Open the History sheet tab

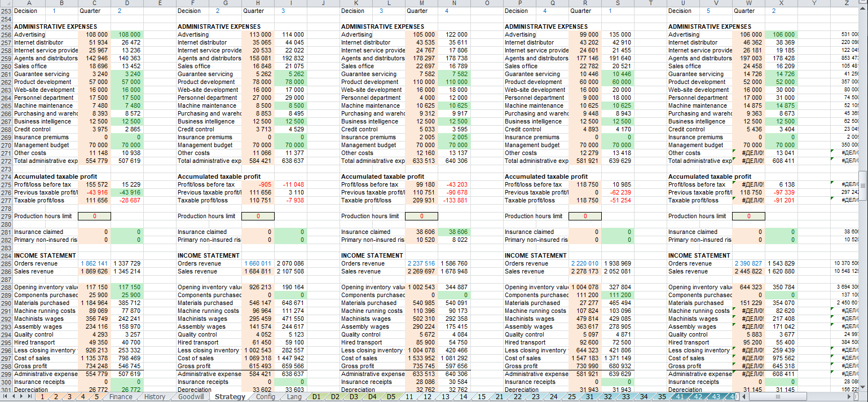(155, 397)
